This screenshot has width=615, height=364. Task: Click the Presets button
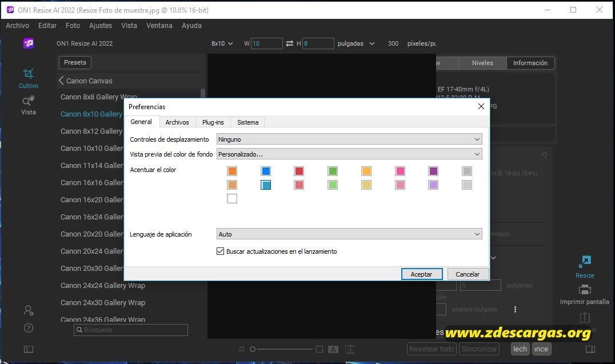click(x=75, y=62)
